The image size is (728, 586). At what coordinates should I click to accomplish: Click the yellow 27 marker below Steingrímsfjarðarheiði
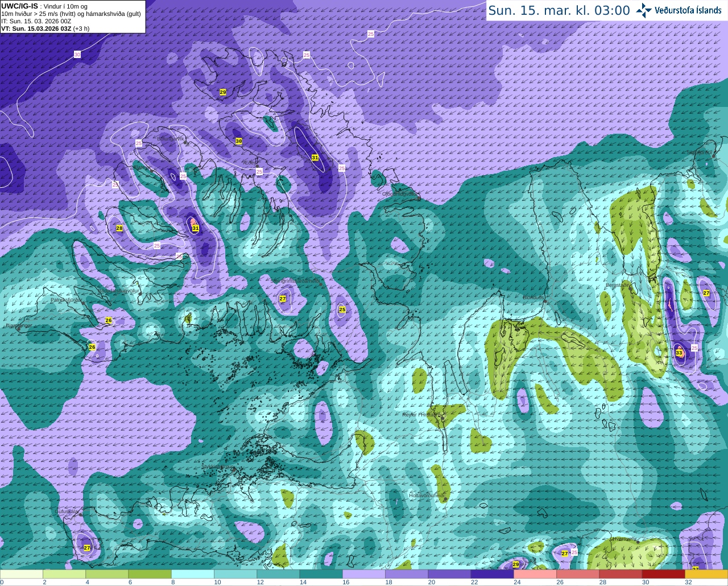click(283, 299)
